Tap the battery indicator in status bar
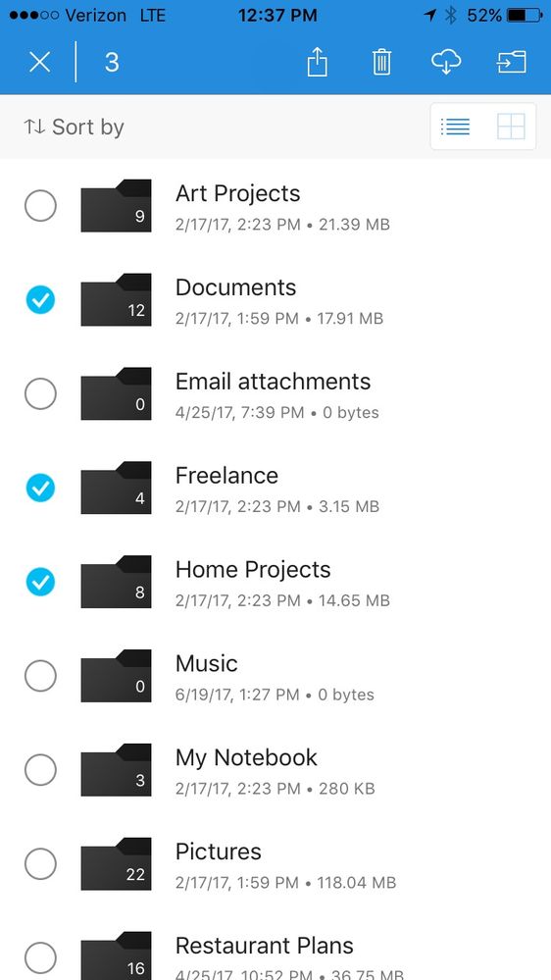This screenshot has height=980, width=551. point(525,15)
